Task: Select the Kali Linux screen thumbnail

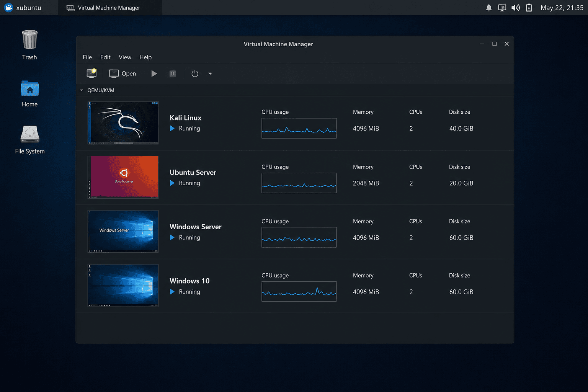Action: [x=123, y=123]
